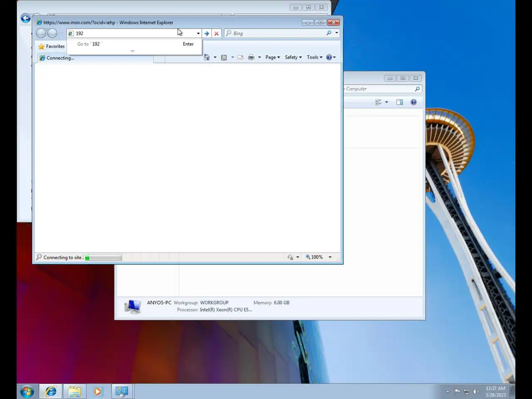Expand the Home button dropdown arrow
Image resolution: width=532 pixels, height=399 pixels.
point(215,57)
